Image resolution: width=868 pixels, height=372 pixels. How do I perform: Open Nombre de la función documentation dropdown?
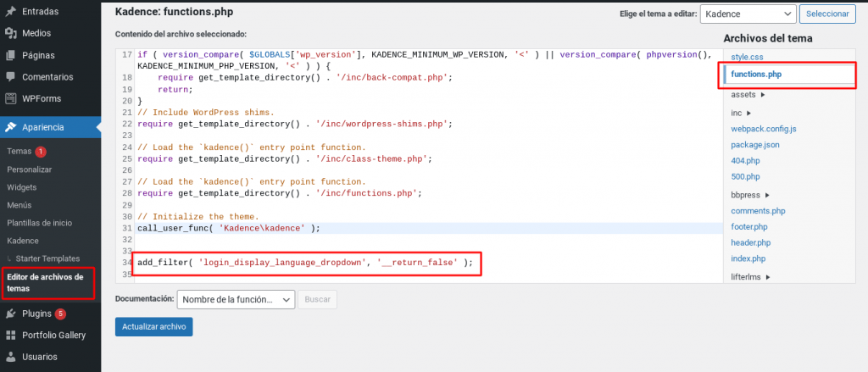click(x=236, y=299)
